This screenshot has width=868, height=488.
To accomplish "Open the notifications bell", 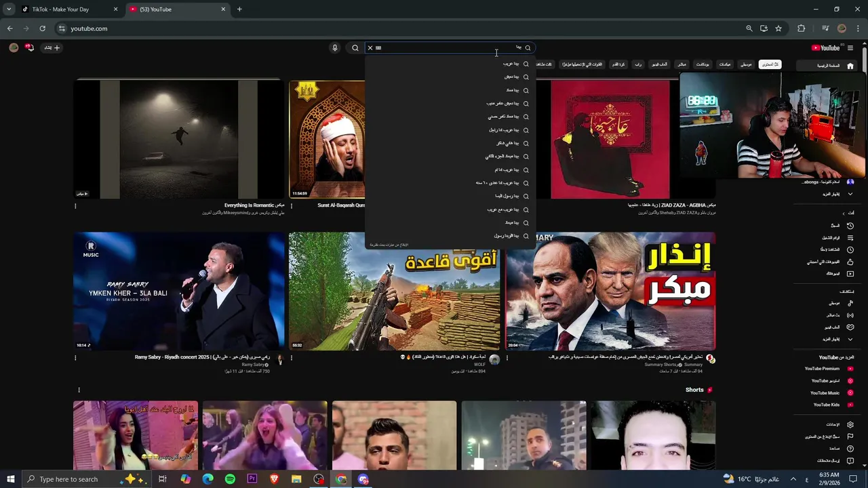I will (29, 47).
